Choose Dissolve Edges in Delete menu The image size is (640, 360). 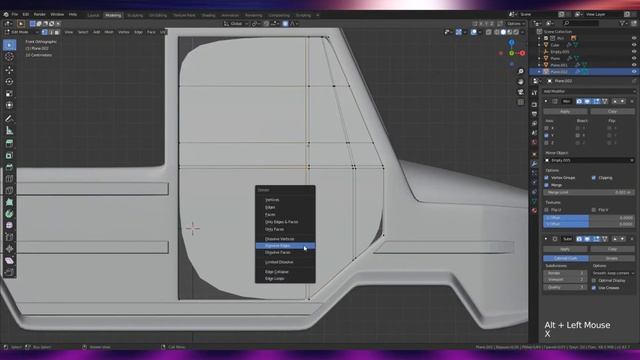click(x=285, y=246)
